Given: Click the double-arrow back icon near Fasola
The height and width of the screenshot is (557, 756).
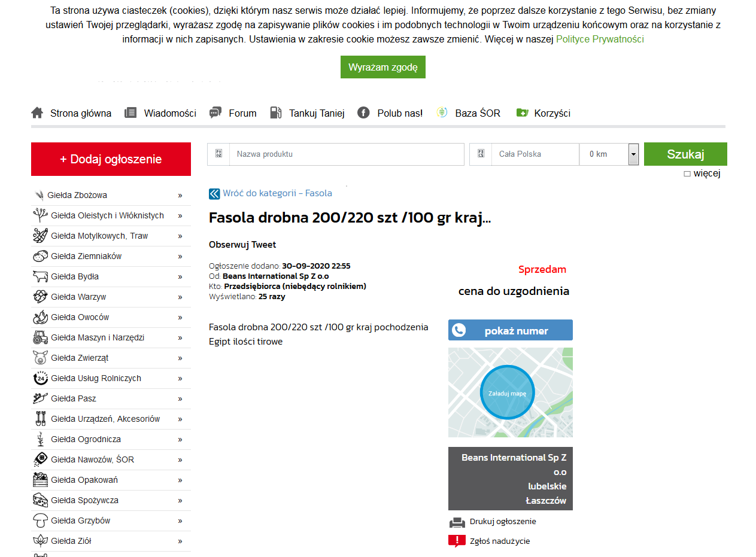Looking at the screenshot, I should point(214,194).
